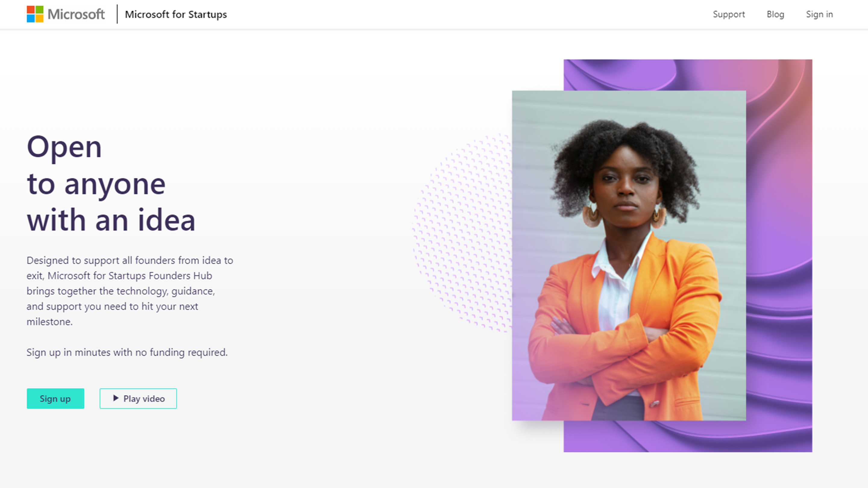868x488 pixels.
Task: Click the word Open in headline
Action: 64,148
